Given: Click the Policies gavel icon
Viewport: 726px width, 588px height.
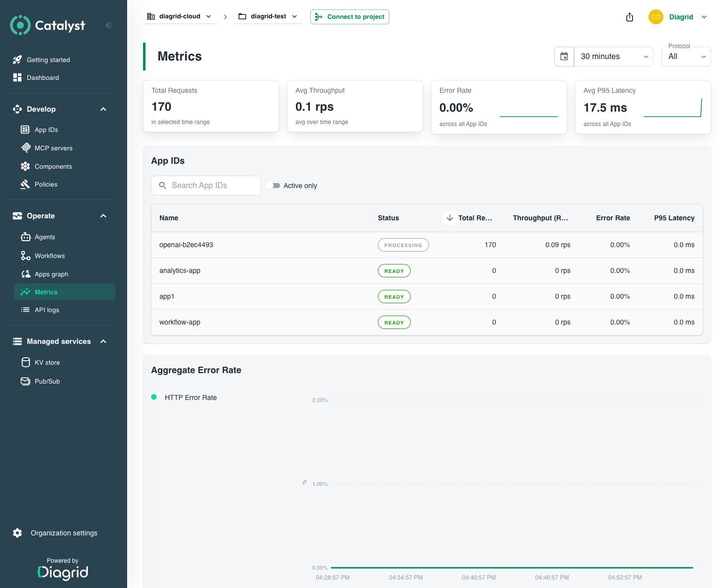Looking at the screenshot, I should [x=25, y=184].
